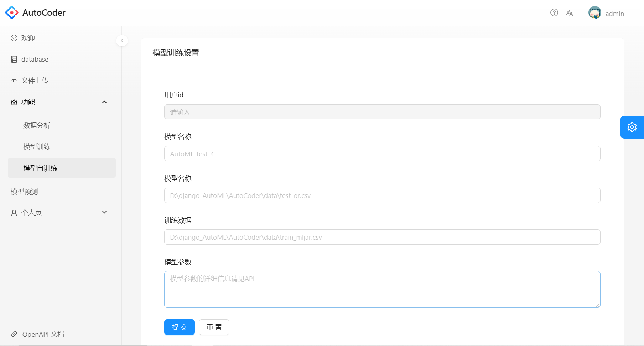Open the settings gear drawer button
644x346 pixels.
click(632, 127)
